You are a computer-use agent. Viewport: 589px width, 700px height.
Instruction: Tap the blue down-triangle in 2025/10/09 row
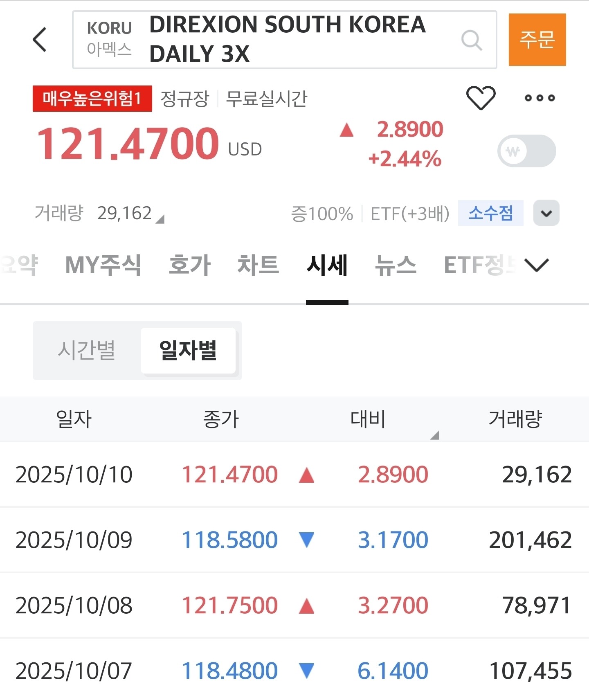pyautogui.click(x=306, y=540)
